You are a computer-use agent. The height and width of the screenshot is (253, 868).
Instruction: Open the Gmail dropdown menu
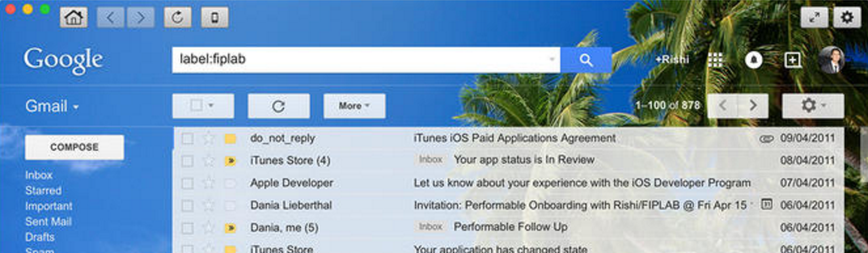pyautogui.click(x=52, y=106)
